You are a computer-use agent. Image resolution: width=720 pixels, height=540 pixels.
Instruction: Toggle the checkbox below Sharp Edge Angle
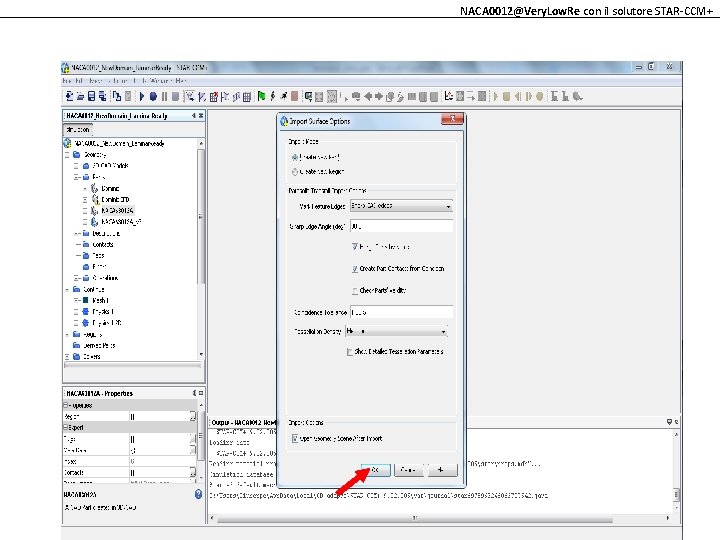point(354,247)
